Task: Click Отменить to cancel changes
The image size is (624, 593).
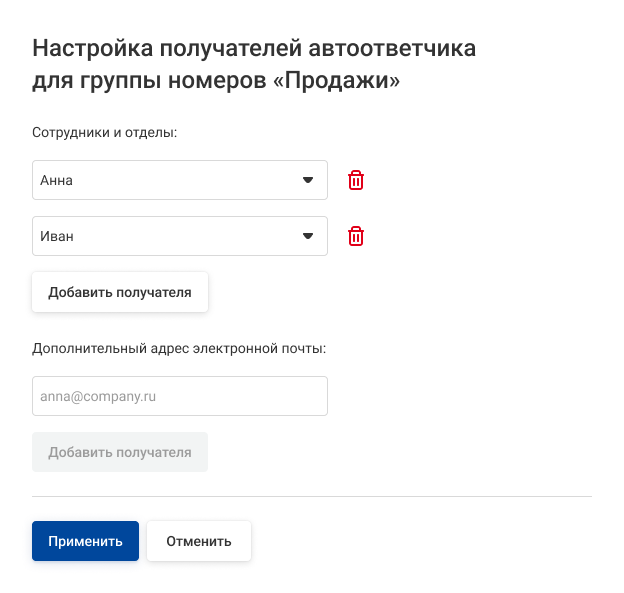Action: (199, 541)
